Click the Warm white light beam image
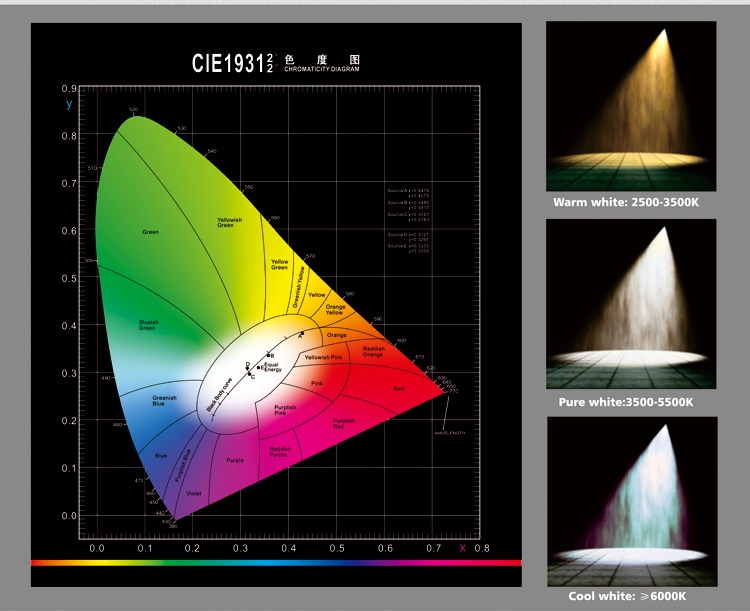750x611 pixels. click(x=631, y=106)
